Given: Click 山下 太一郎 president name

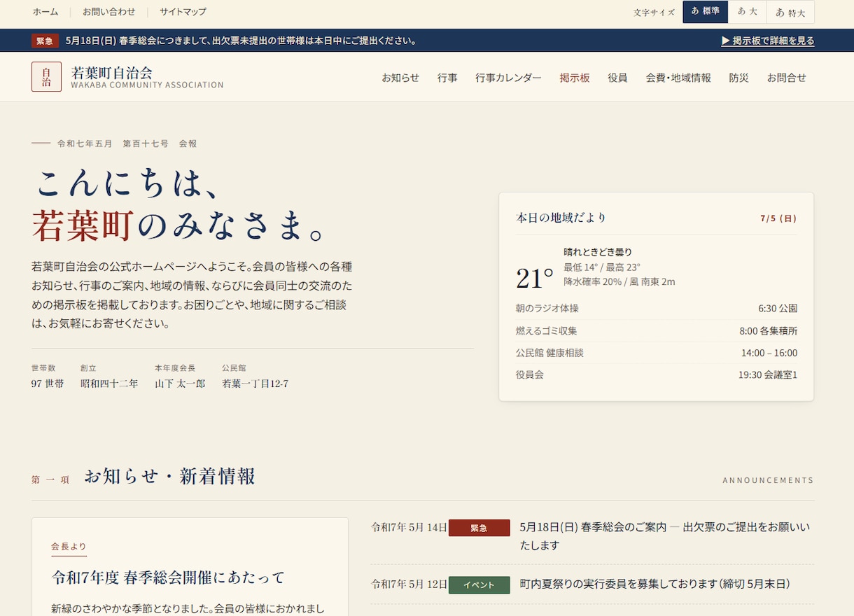Looking at the screenshot, I should 180,384.
